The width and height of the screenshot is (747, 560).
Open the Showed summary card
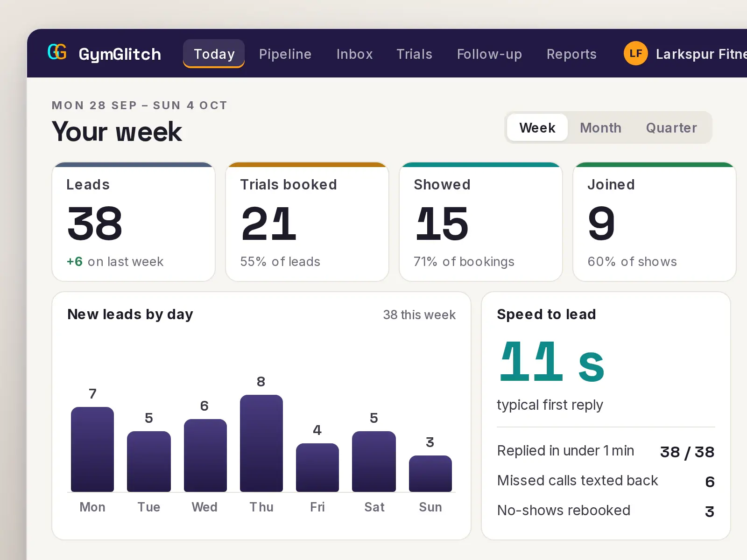pos(481,222)
